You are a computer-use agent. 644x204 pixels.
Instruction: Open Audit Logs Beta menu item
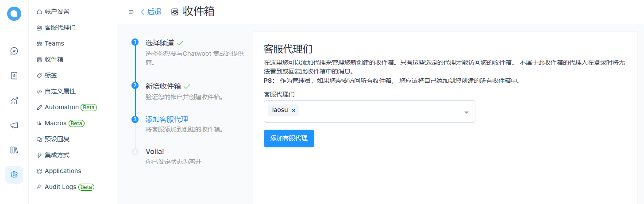point(61,187)
